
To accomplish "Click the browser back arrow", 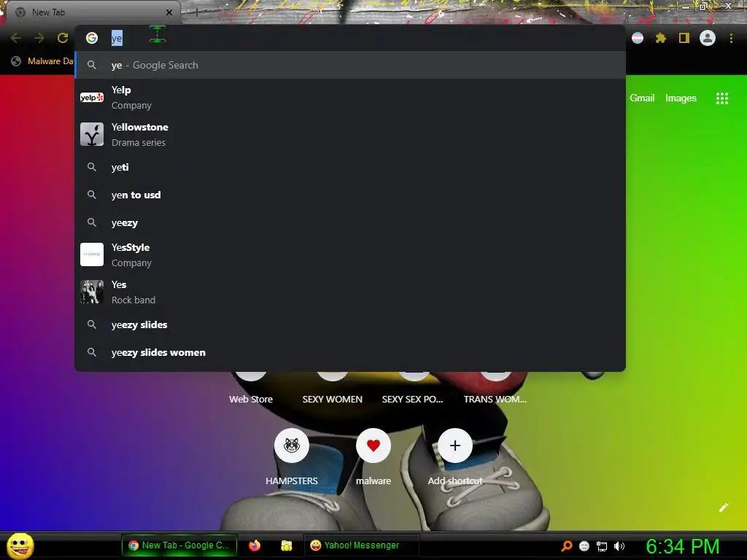I will pyautogui.click(x=16, y=38).
